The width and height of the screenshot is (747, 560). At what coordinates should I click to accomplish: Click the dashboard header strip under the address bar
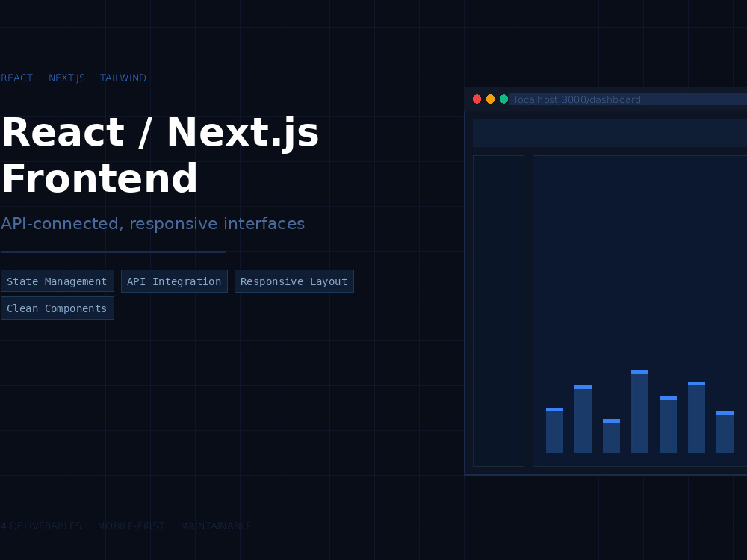click(610, 134)
